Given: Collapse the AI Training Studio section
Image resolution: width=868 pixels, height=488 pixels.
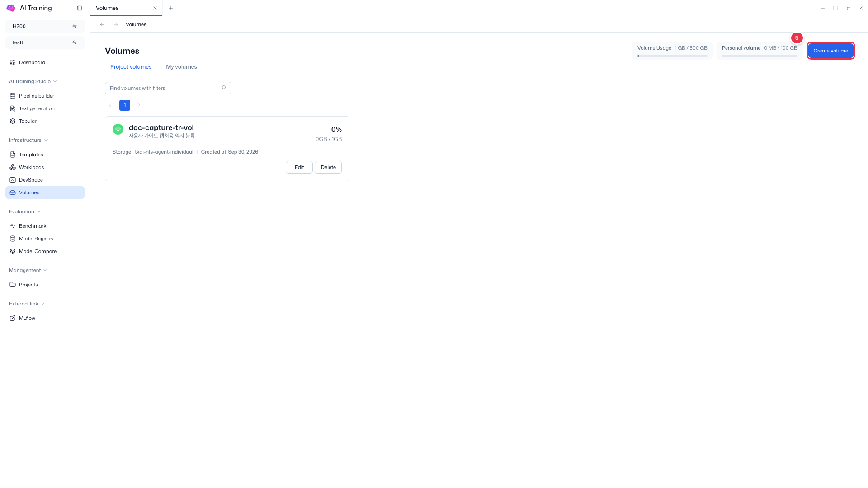Looking at the screenshot, I should [33, 81].
